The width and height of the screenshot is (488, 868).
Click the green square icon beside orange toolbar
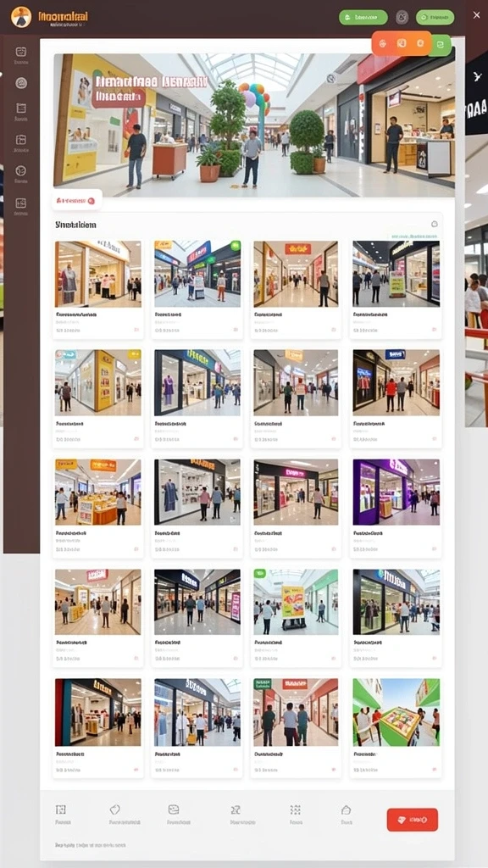click(441, 46)
